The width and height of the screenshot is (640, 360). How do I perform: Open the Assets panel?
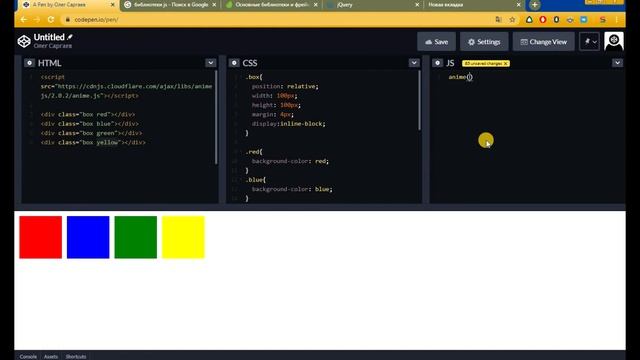(x=51, y=356)
